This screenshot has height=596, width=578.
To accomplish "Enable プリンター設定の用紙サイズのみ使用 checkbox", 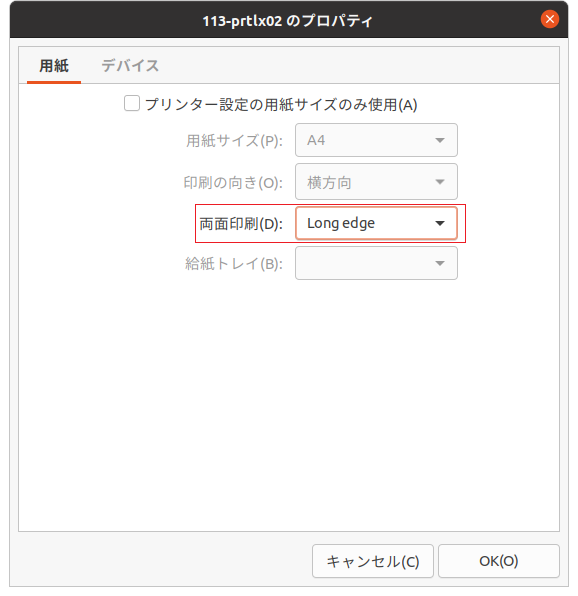I will coord(132,103).
